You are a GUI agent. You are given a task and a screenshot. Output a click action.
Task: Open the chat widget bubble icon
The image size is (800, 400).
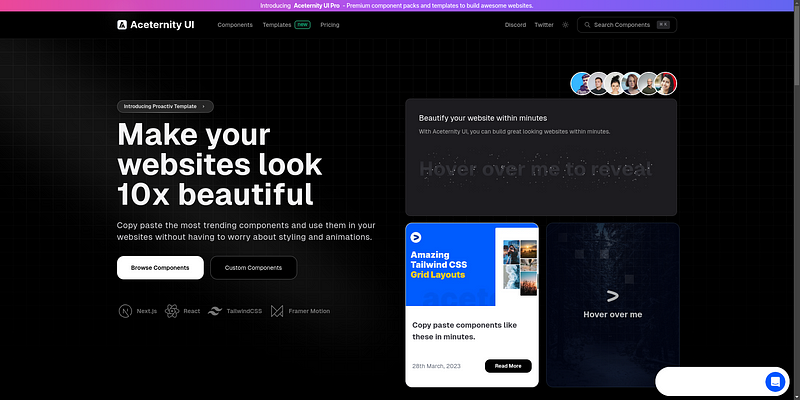(774, 381)
